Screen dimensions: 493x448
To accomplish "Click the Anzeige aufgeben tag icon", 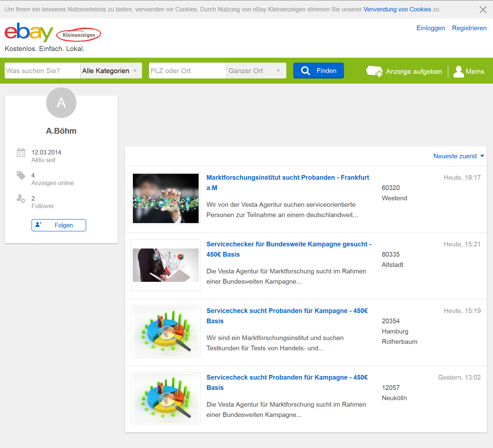I will 374,71.
